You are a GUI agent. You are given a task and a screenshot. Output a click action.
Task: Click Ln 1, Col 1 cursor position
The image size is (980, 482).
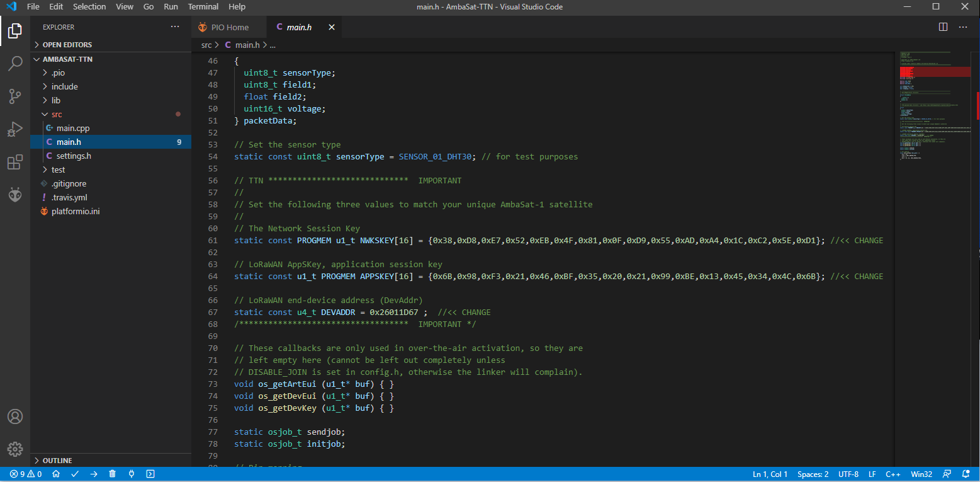(x=770, y=474)
